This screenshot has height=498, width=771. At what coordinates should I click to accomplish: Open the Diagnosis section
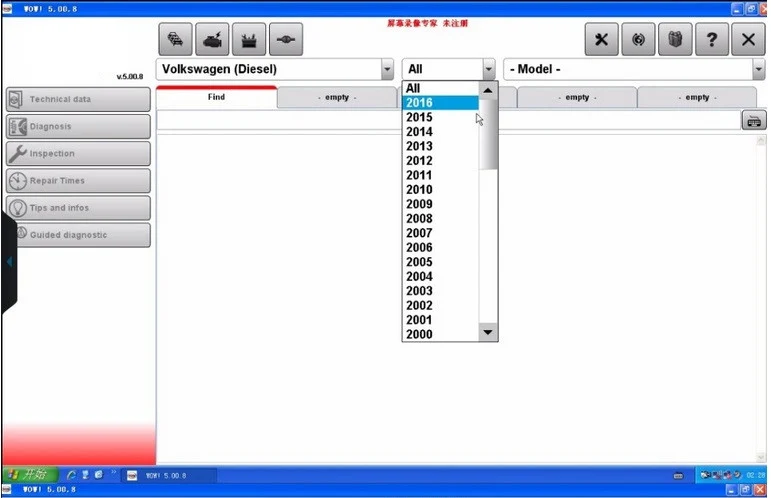coord(78,126)
